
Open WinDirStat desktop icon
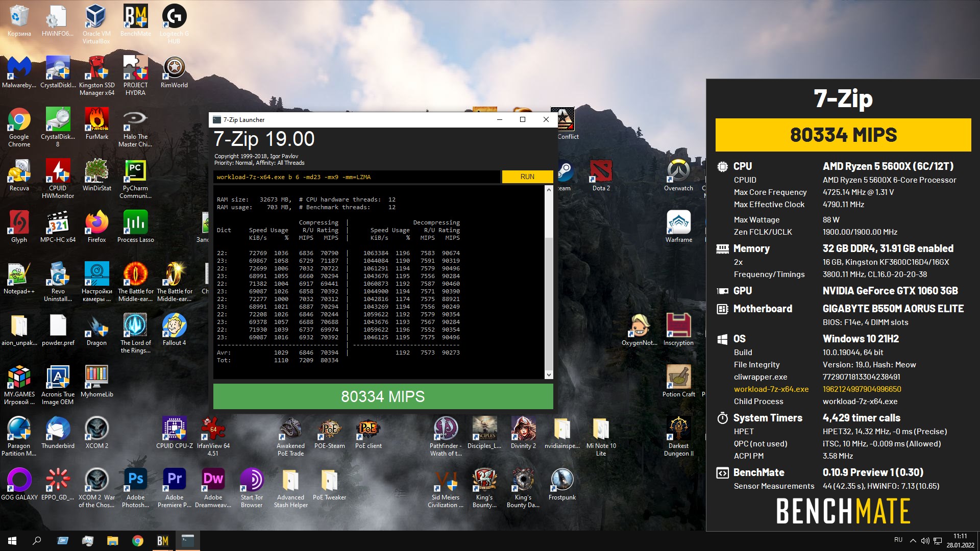point(96,175)
